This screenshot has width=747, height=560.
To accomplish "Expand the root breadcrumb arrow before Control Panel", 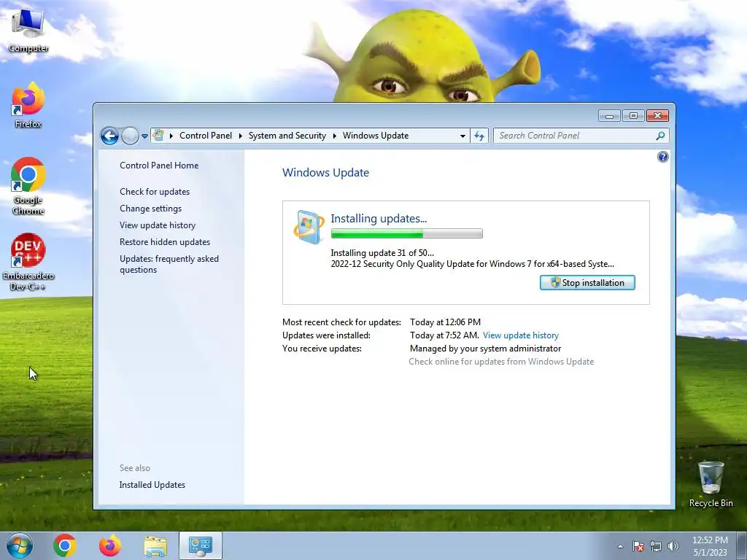I will 171,136.
